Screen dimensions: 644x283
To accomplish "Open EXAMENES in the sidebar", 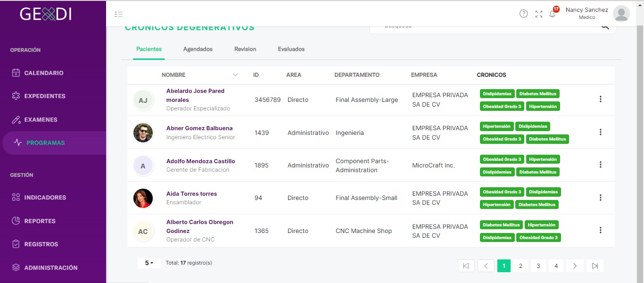I will pos(41,120).
